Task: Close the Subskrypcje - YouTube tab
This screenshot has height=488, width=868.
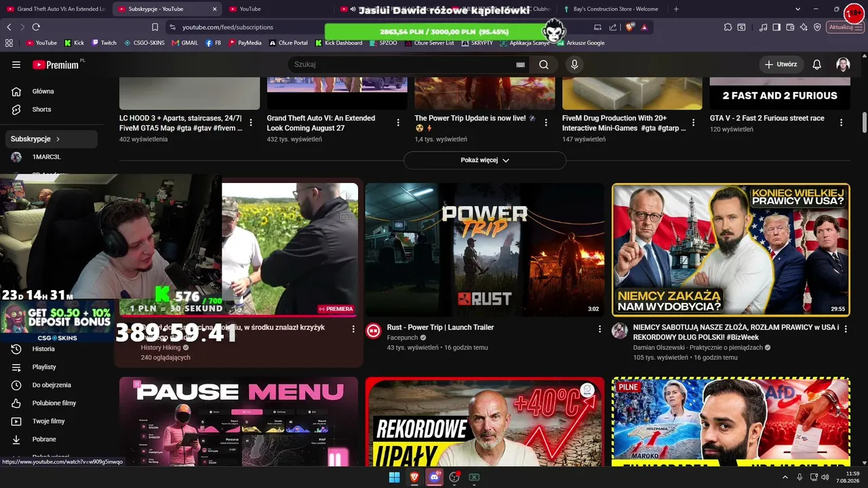Action: pos(214,9)
